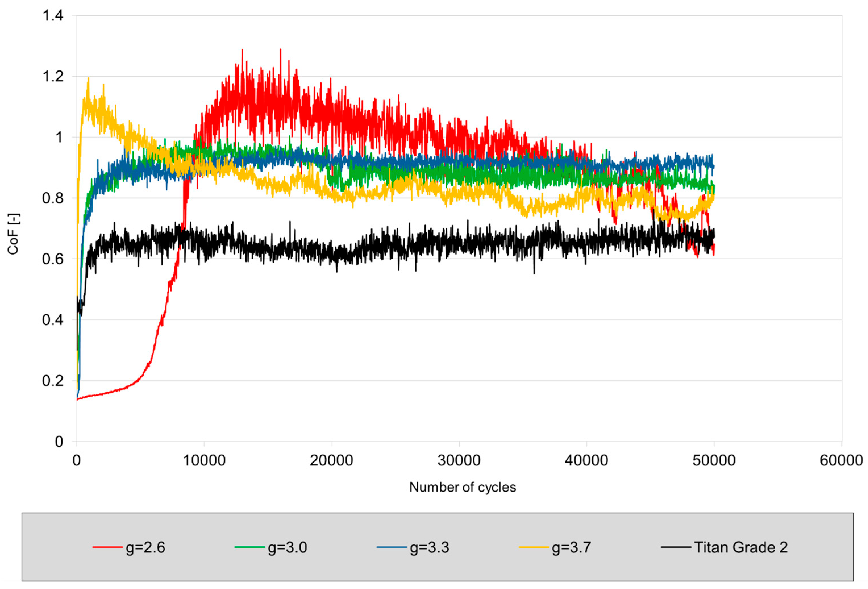
Task: Select the 'Number of cycles' axis title
Action: coord(462,487)
